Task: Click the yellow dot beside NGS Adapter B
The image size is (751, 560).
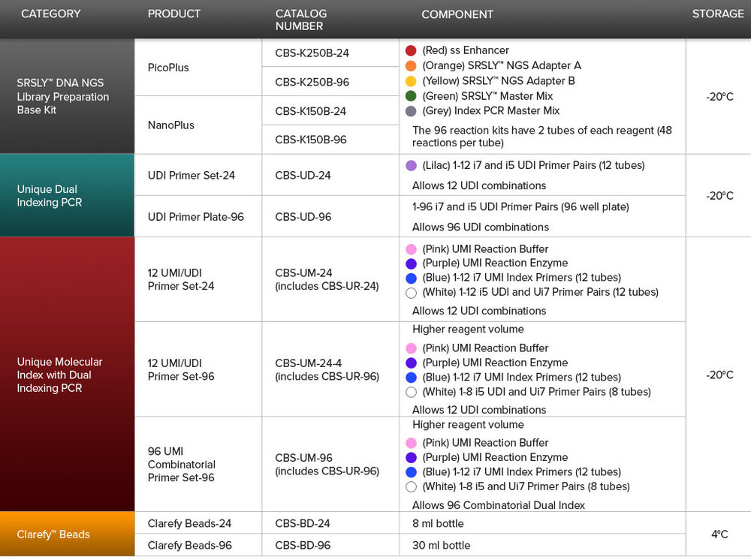Action: [x=411, y=81]
